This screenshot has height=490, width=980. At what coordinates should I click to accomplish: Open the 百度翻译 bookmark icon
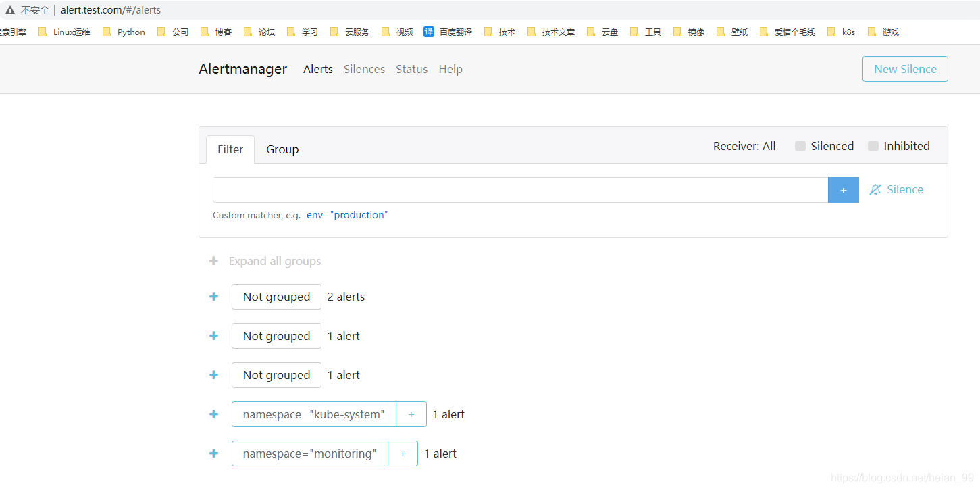pos(429,32)
